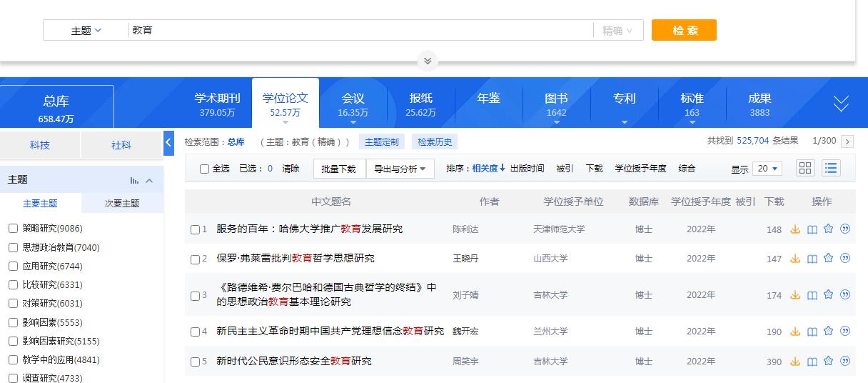This screenshot has height=383, width=868.
Task: Enable the 应用研究(6744) filter
Action: tap(13, 266)
